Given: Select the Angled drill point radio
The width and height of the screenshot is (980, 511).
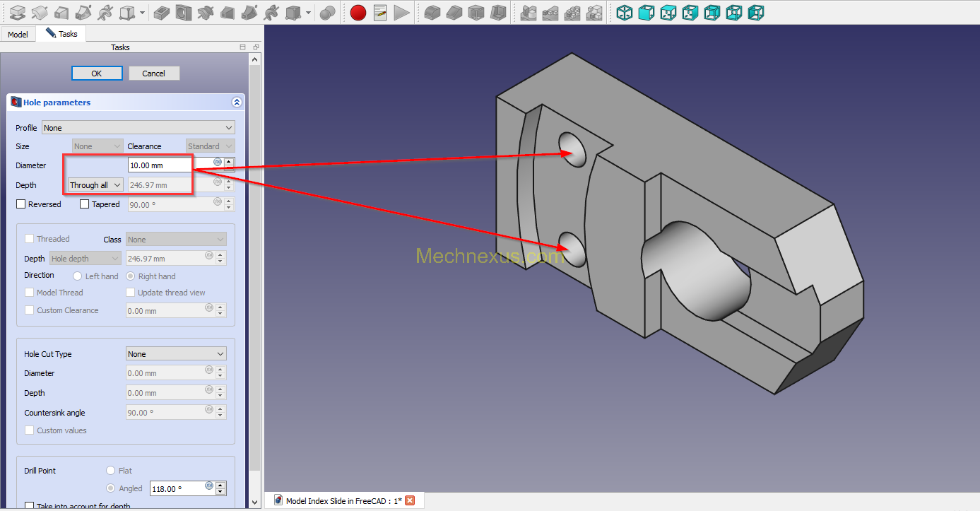Looking at the screenshot, I should coord(110,488).
